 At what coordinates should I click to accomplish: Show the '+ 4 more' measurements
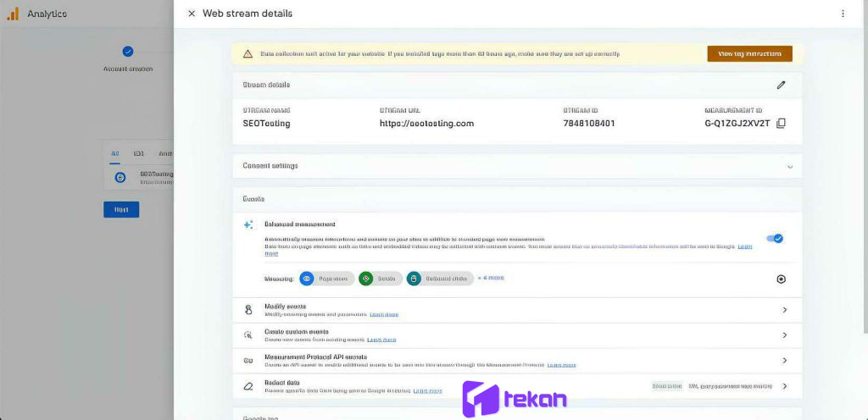point(491,278)
